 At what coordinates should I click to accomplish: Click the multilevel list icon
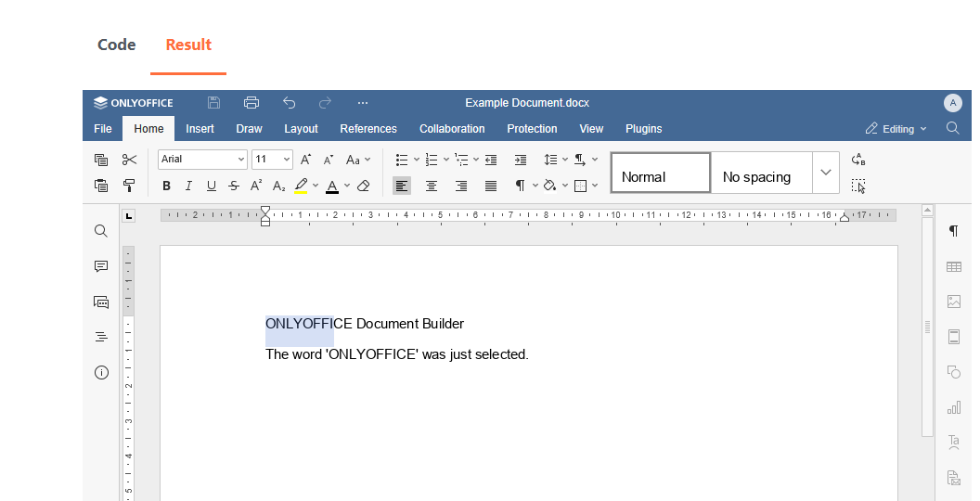tap(461, 160)
